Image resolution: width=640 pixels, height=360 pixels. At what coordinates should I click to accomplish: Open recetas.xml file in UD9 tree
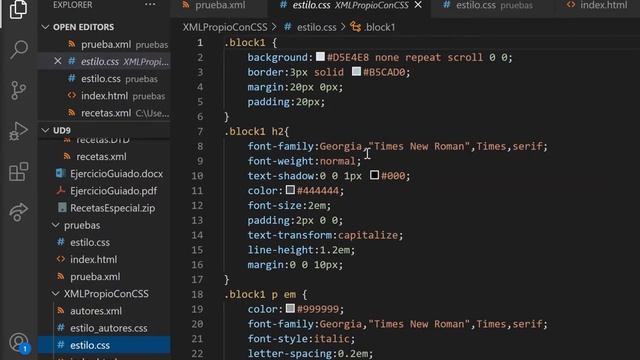pos(104,156)
